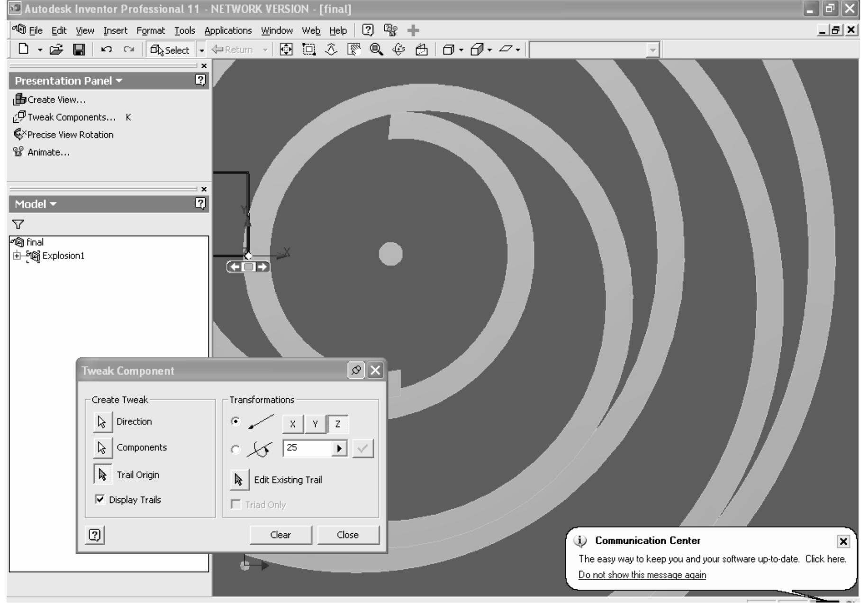The image size is (868, 603).
Task: Activate the Rotate view tool
Action: tap(399, 49)
